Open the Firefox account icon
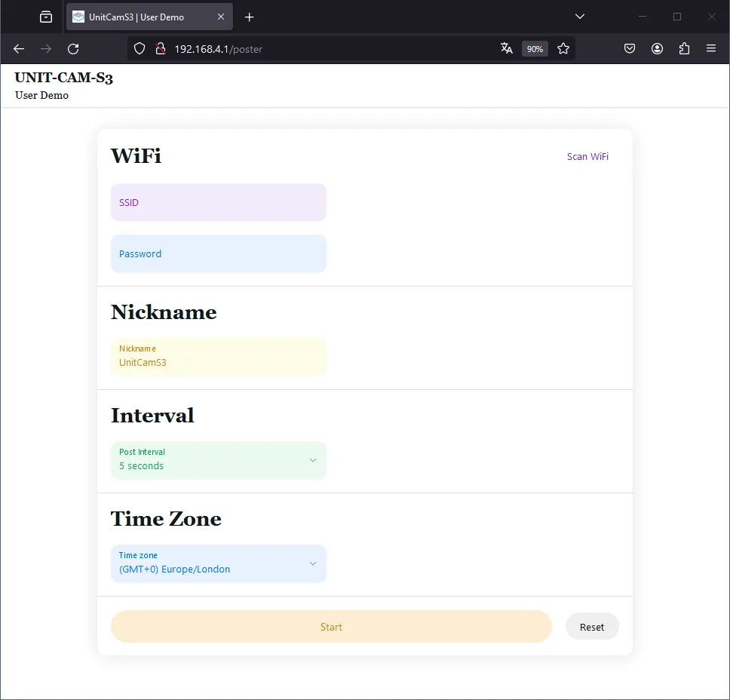 point(658,49)
